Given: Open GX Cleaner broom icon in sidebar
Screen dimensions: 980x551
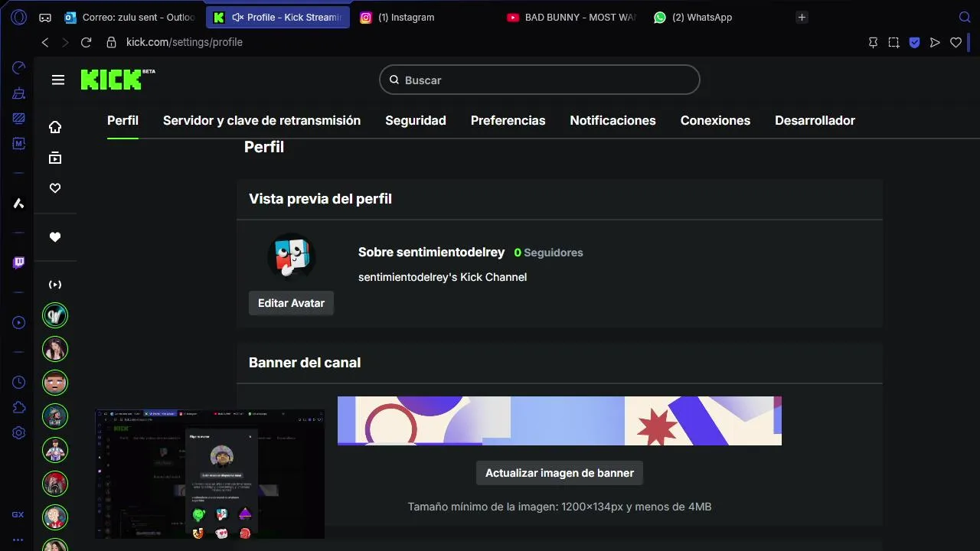Looking at the screenshot, I should pos(19,93).
